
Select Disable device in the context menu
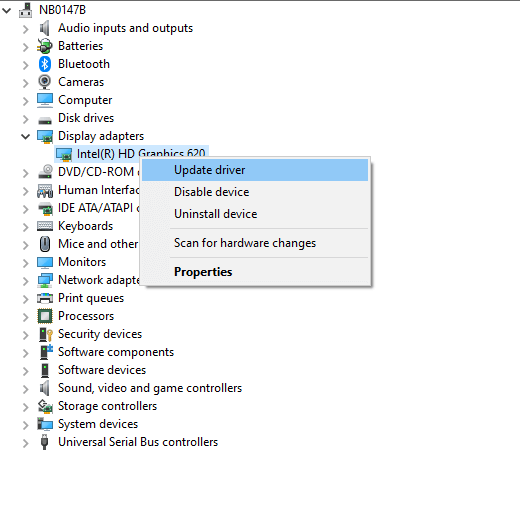[x=255, y=192]
